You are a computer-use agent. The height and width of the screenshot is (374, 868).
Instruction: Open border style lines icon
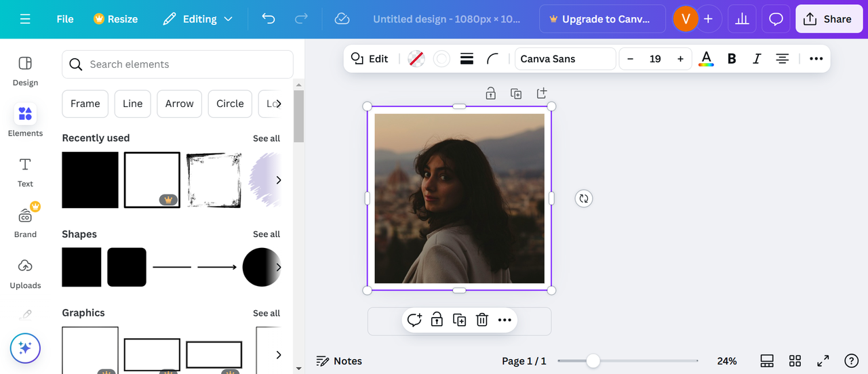467,59
